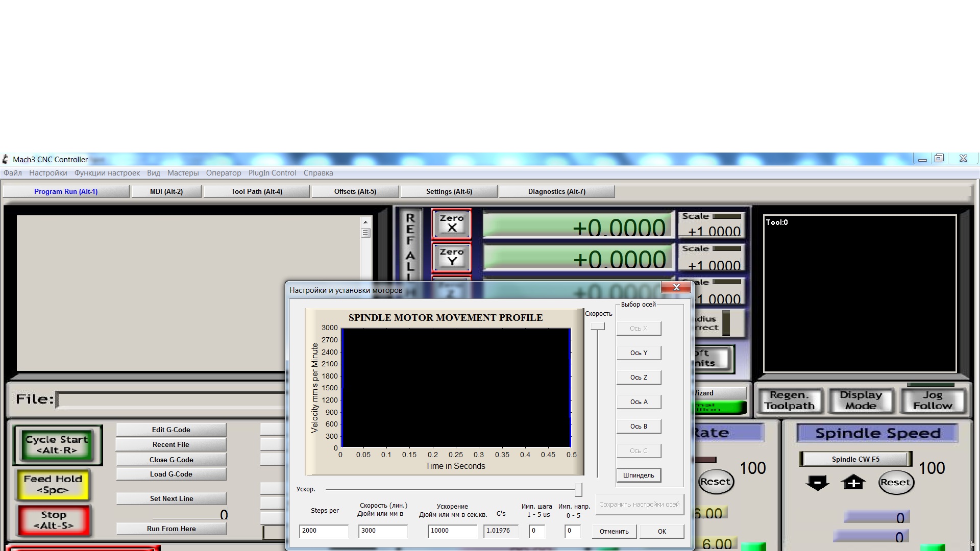Toggle the Jog Follow mode
The height and width of the screenshot is (551, 980).
[933, 400]
